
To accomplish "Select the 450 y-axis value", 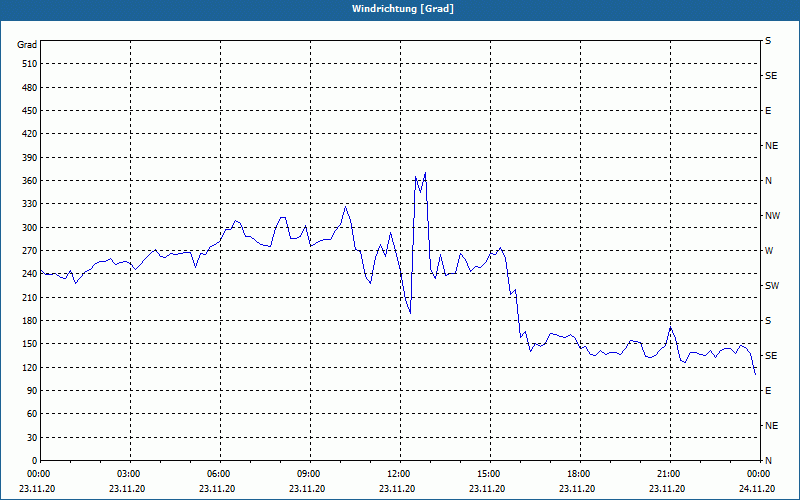I will [30, 111].
